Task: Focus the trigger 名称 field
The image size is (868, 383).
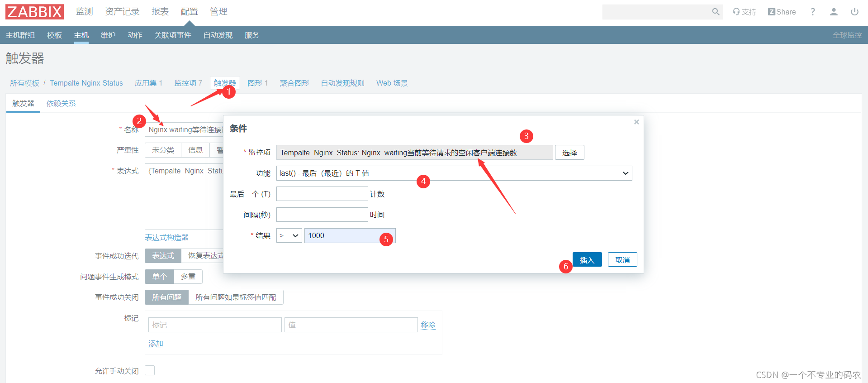Action: tap(185, 129)
